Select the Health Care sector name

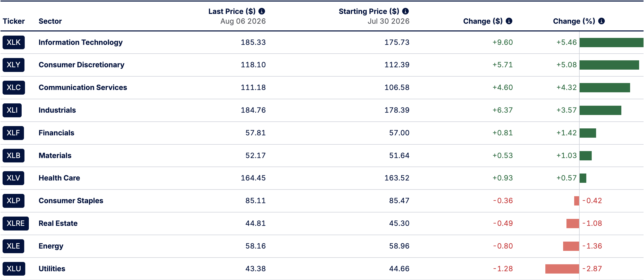(59, 178)
